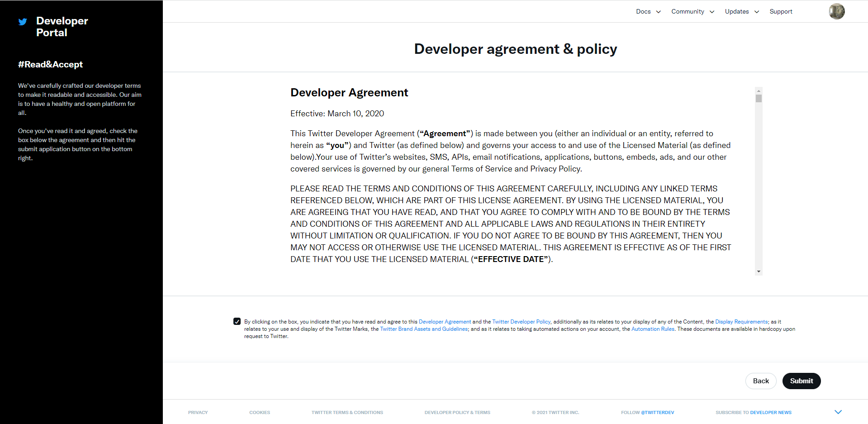Viewport: 868px width, 424px height.
Task: Click the scrollbar down arrow
Action: coord(759,272)
